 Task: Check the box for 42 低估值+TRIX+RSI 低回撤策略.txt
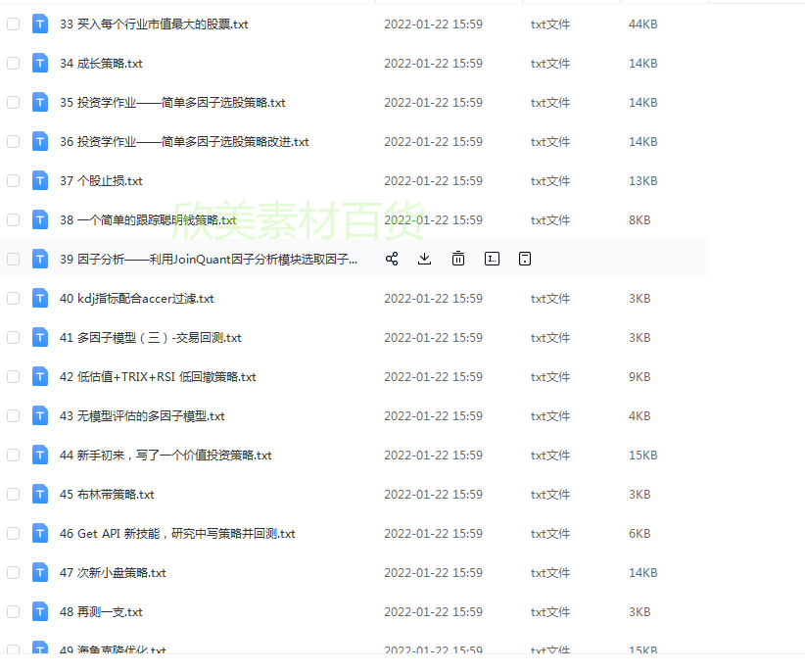click(x=14, y=376)
